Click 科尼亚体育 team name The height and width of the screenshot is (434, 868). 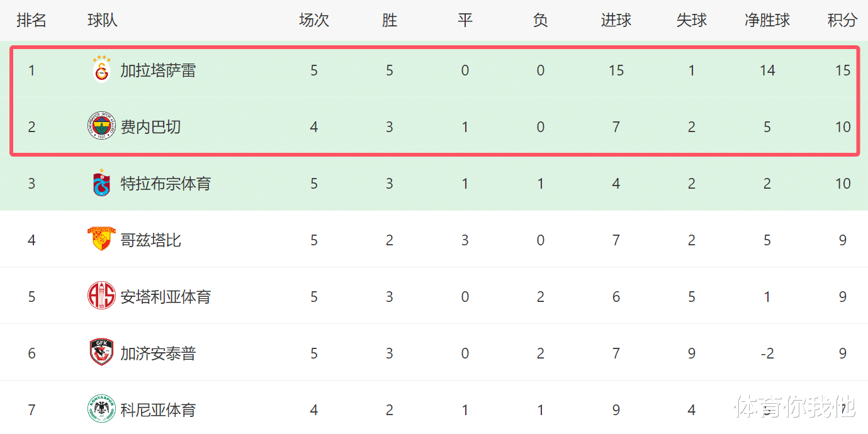click(158, 410)
